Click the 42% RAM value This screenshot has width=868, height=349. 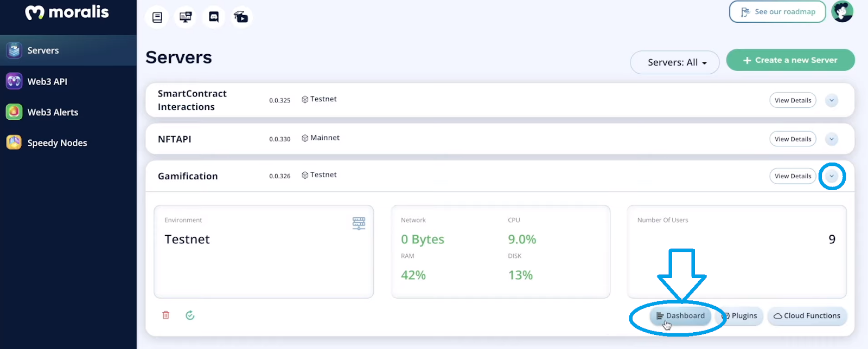413,275
